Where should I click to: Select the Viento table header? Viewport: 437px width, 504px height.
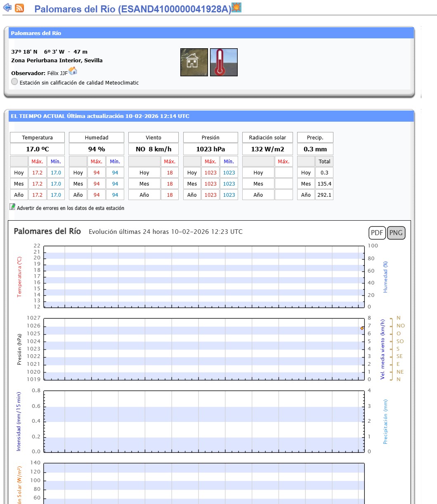click(x=153, y=137)
